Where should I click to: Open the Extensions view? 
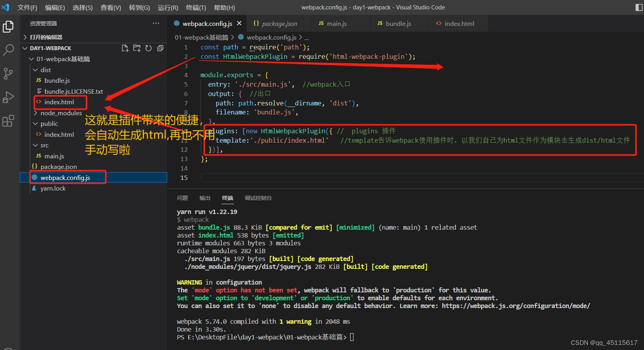coord(8,121)
